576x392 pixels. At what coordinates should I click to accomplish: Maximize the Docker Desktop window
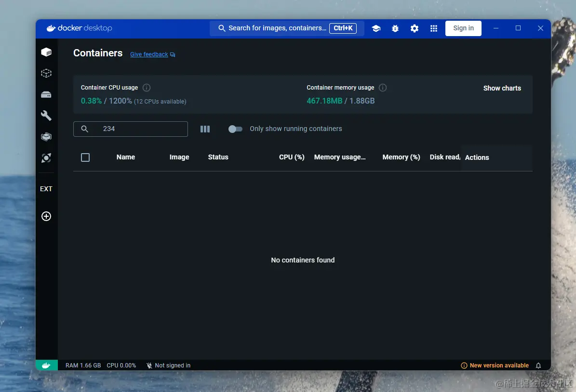coord(518,28)
